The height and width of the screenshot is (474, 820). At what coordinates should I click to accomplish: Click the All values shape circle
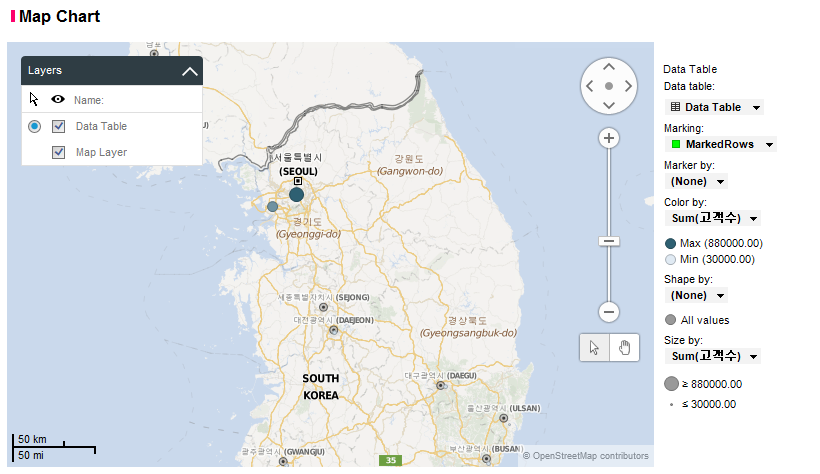(670, 320)
